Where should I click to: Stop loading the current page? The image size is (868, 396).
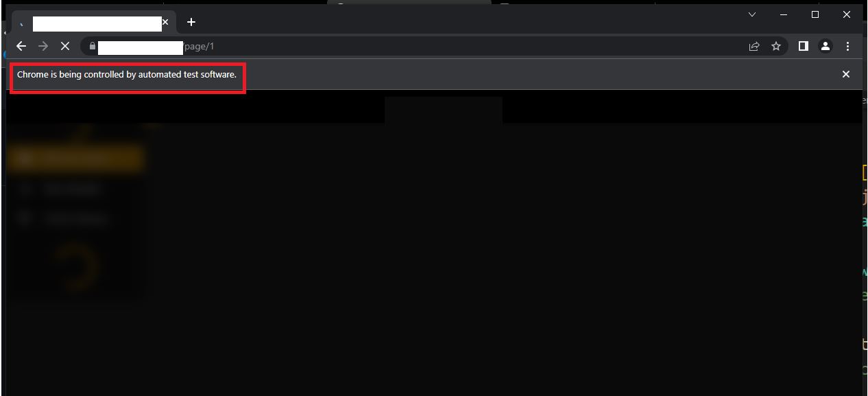point(65,46)
